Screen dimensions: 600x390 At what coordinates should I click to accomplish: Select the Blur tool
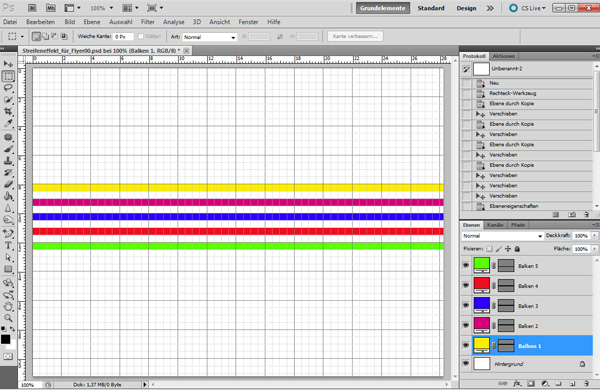coord(8,208)
